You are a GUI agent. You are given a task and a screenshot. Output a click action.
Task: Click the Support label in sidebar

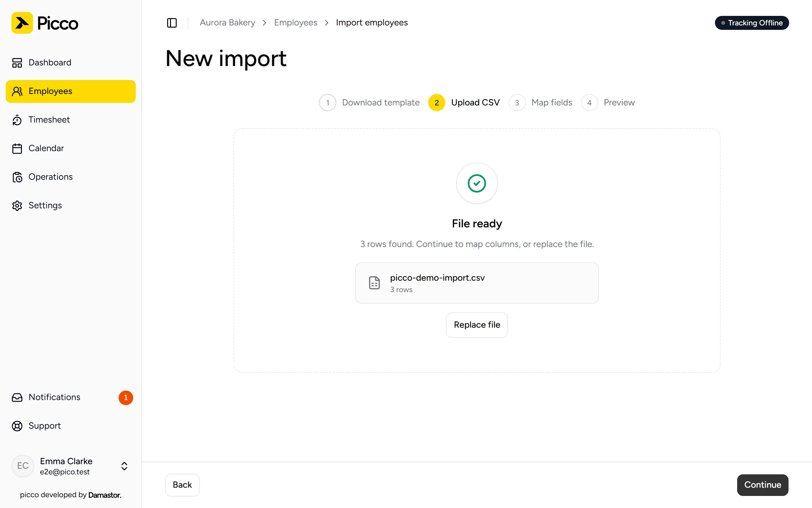click(x=45, y=426)
